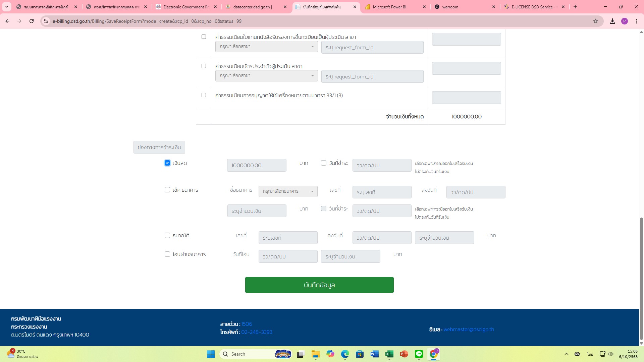Bookmark this page with the star icon
644x362 pixels.
(x=596, y=21)
